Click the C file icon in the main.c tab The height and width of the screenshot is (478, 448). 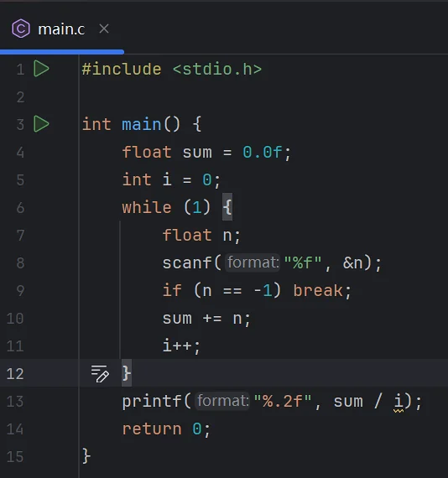tap(21, 29)
